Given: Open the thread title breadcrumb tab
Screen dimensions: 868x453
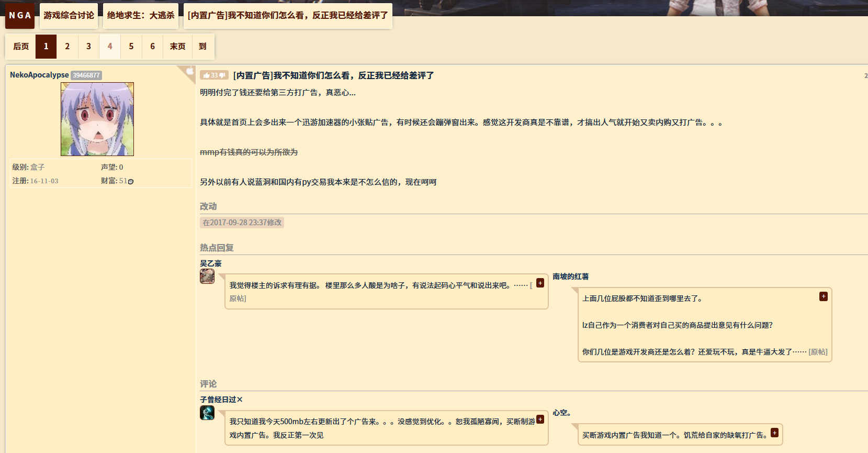Looking at the screenshot, I should (288, 16).
